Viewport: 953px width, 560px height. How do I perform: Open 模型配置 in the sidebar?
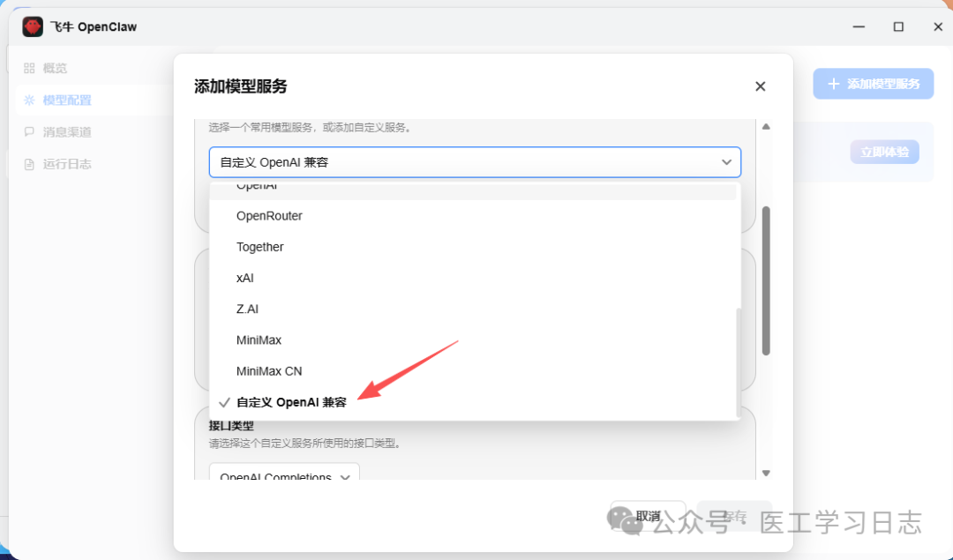(x=67, y=101)
